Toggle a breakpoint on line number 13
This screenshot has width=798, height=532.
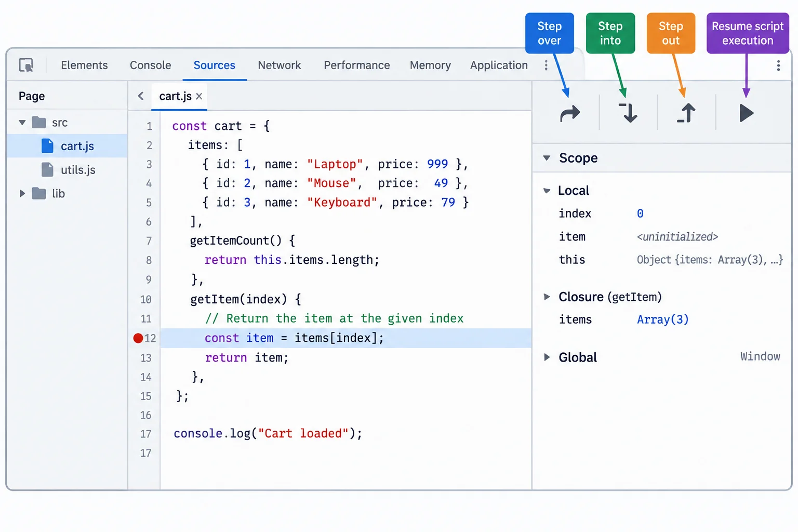[146, 358]
